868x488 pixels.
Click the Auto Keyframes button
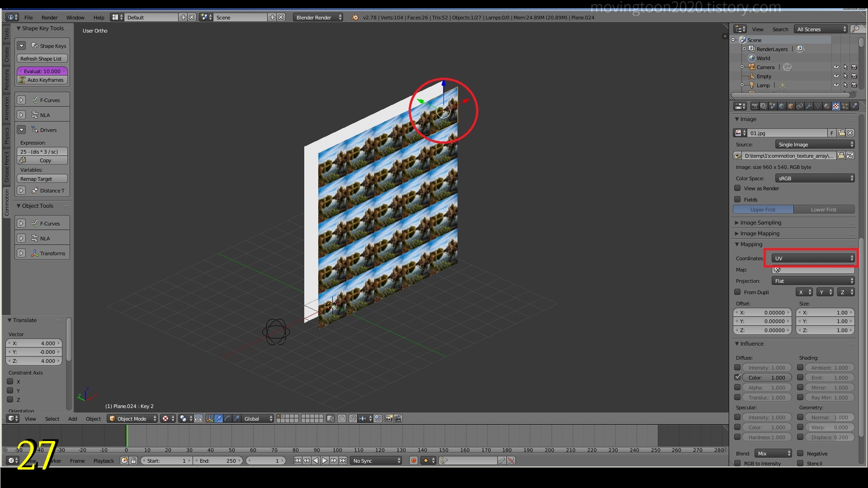pyautogui.click(x=42, y=80)
